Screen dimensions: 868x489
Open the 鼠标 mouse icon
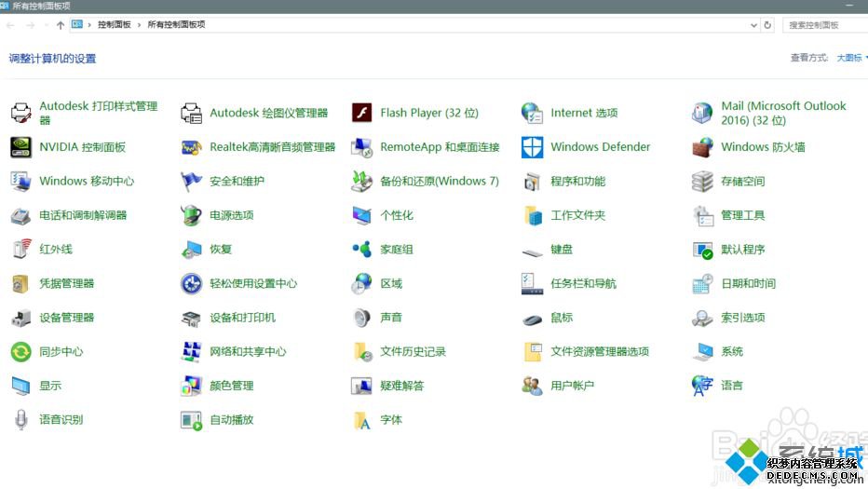(533, 319)
